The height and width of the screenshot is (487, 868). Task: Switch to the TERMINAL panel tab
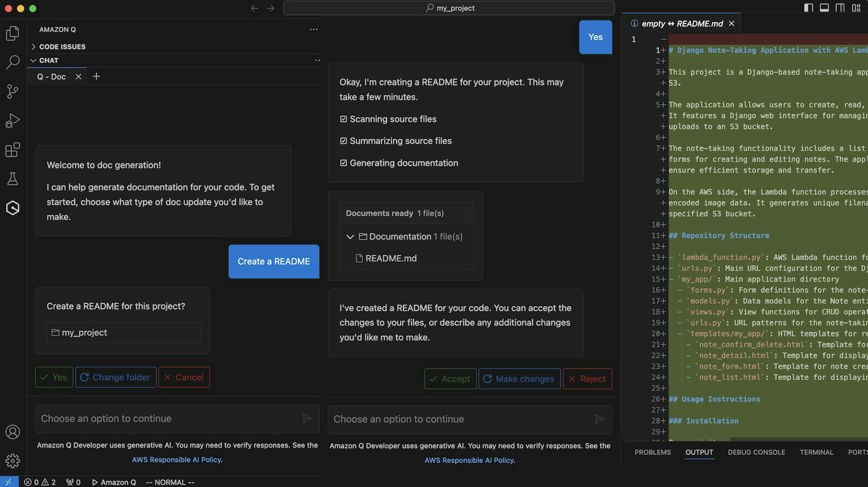pos(816,452)
